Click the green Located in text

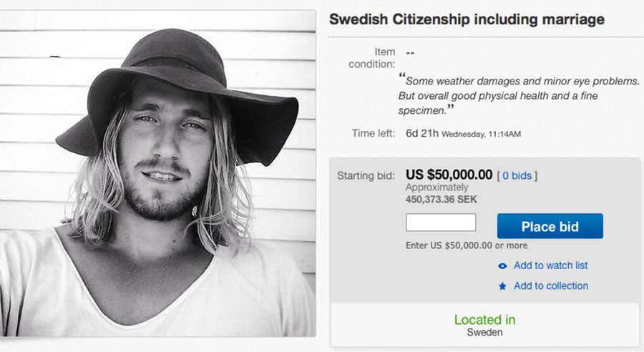coord(484,320)
